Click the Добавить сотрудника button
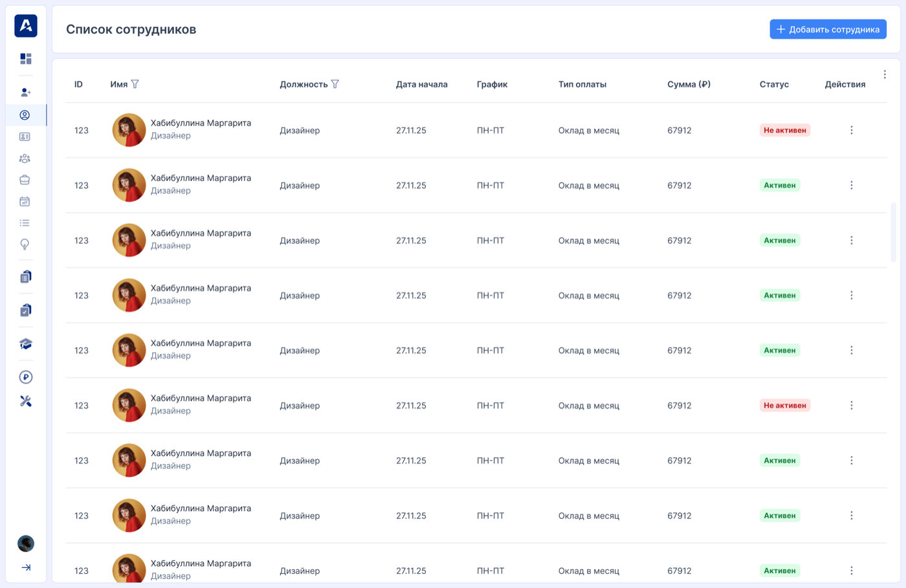This screenshot has height=588, width=906. tap(828, 29)
